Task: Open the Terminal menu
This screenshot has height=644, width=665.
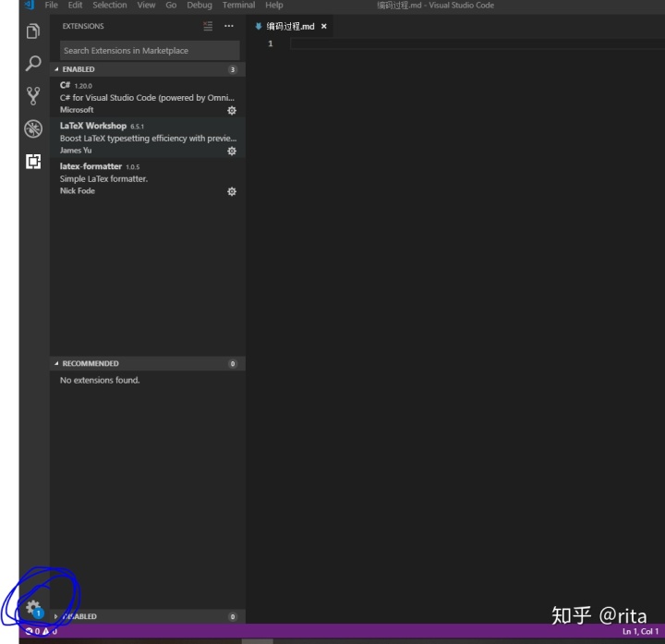Action: click(x=239, y=6)
